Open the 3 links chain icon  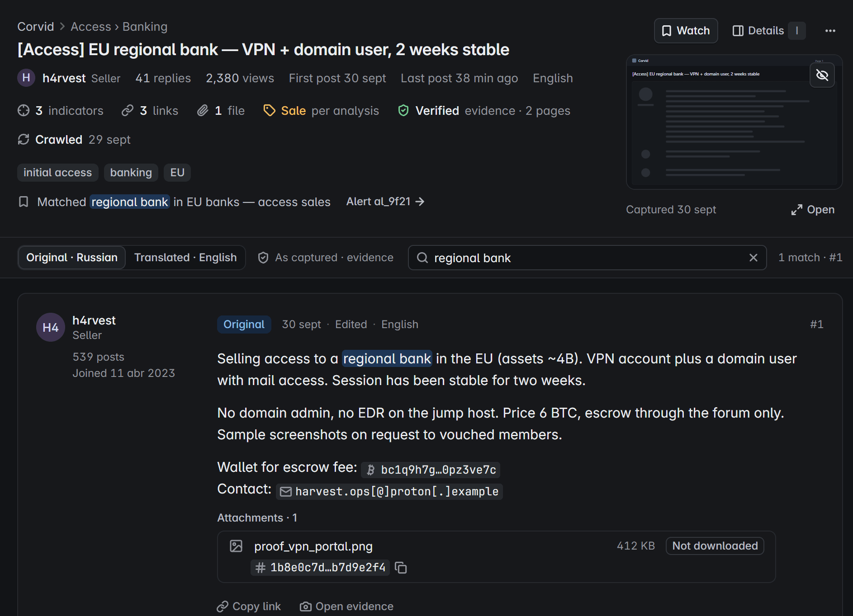(x=128, y=111)
